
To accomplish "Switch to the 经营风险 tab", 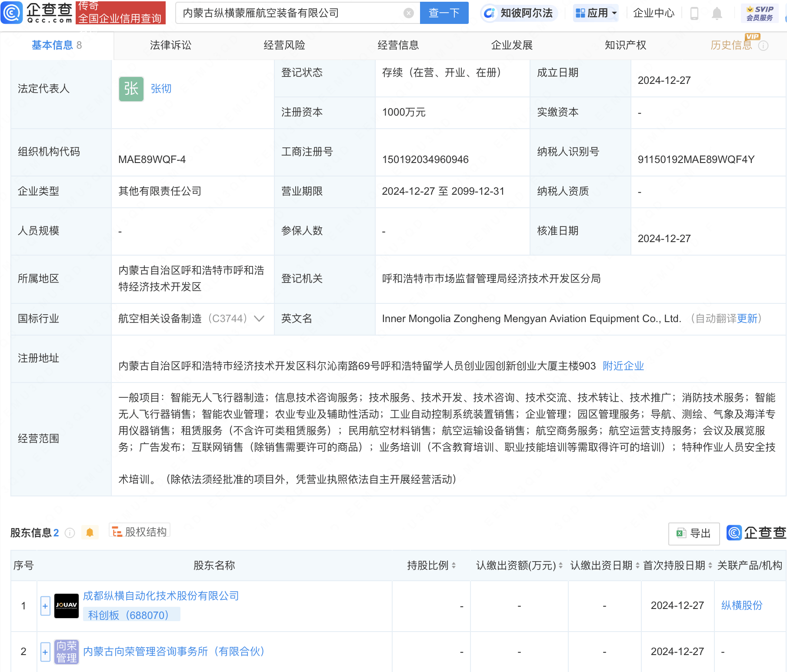I will point(284,45).
